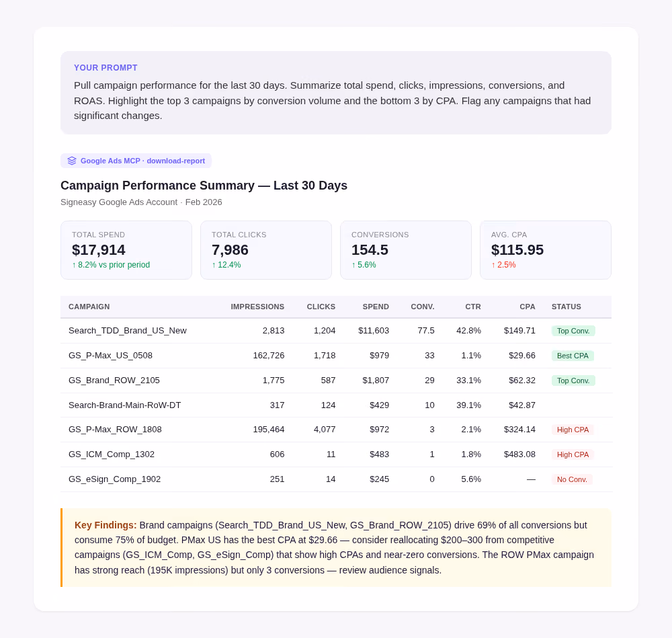Screen dimensions: 672x638
Task: Sort by the CTR column header
Action: (x=473, y=307)
